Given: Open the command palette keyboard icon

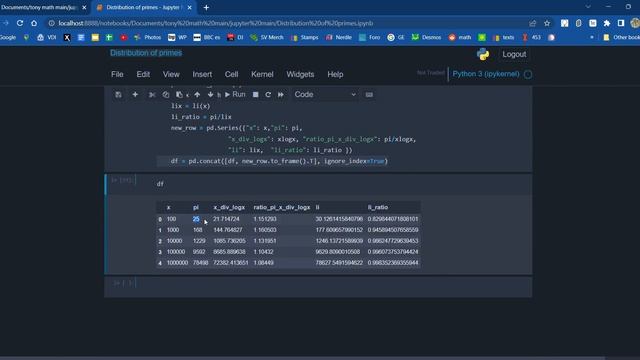Looking at the screenshot, I should (369, 95).
